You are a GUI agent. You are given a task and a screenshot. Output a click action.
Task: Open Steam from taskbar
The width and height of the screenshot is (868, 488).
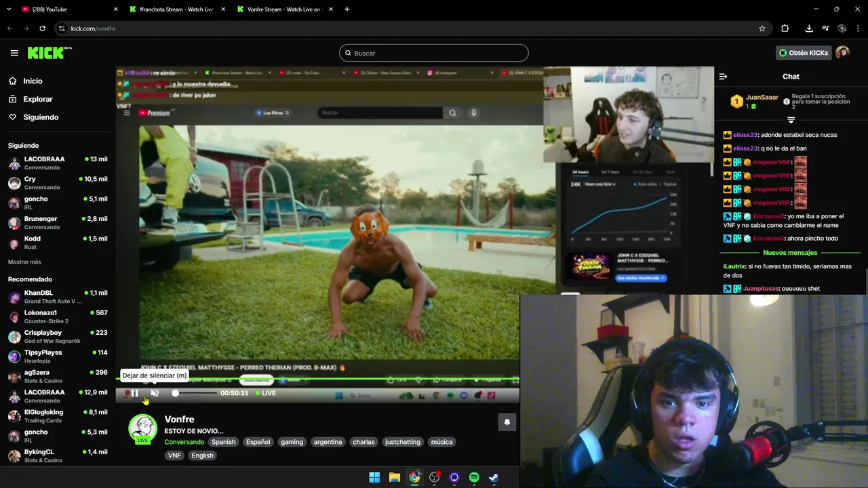click(x=494, y=477)
